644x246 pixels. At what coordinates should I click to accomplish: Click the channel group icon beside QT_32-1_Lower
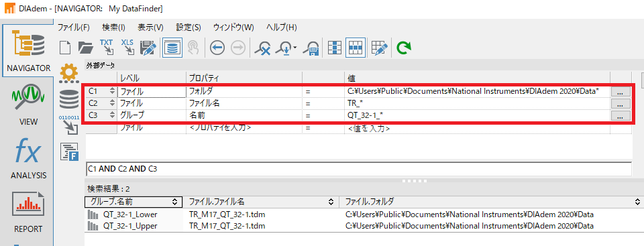click(92, 214)
